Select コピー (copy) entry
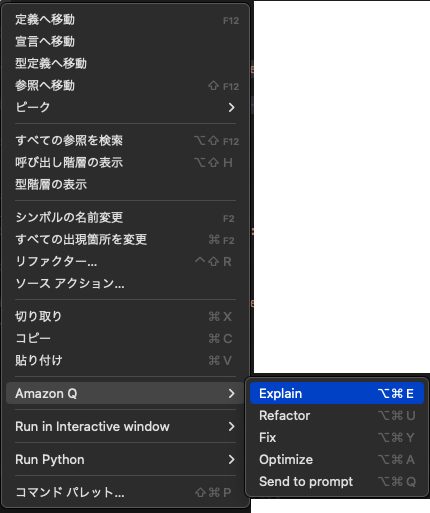This screenshot has height=513, width=430. tap(125, 339)
